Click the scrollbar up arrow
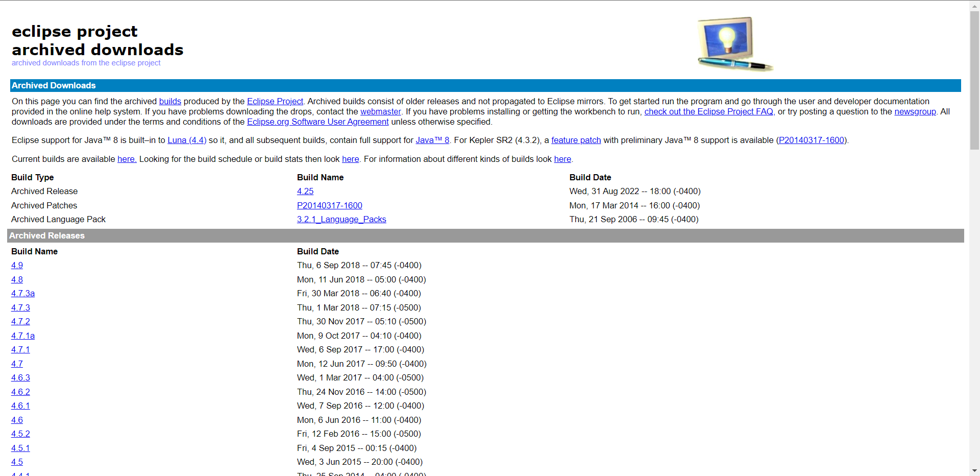This screenshot has width=980, height=476. pos(974,5)
